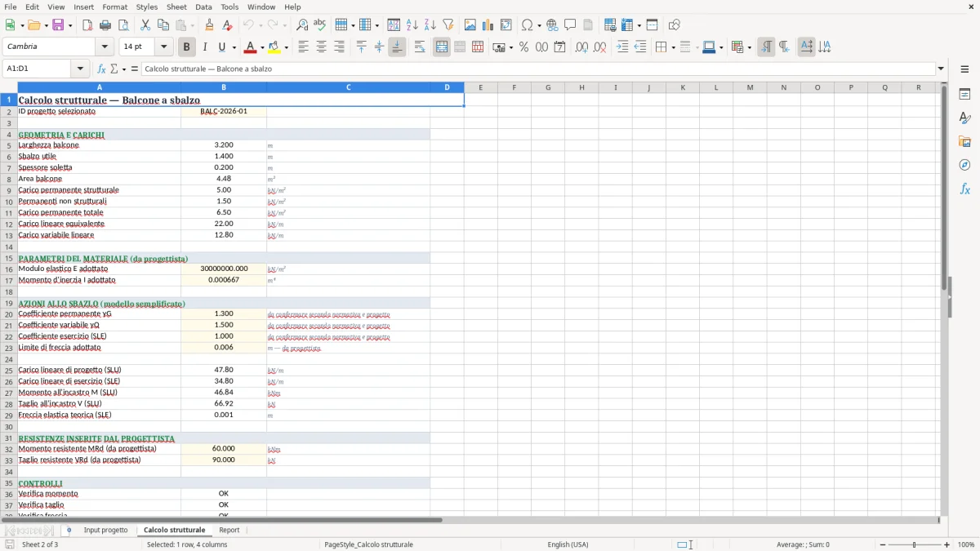The image size is (980, 551).
Task: Click the Delete Decimal Place icon
Action: click(x=599, y=47)
